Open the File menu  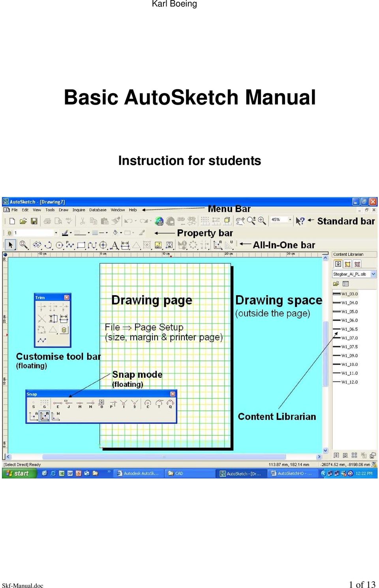pos(15,210)
